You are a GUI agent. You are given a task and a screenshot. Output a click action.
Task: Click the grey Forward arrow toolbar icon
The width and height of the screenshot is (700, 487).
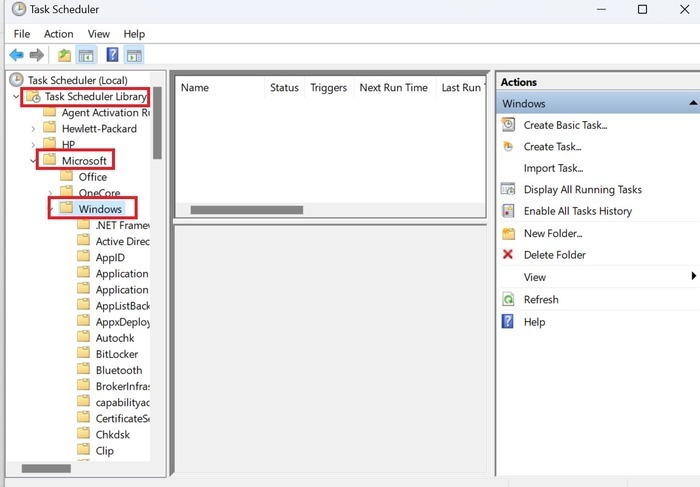coord(37,55)
